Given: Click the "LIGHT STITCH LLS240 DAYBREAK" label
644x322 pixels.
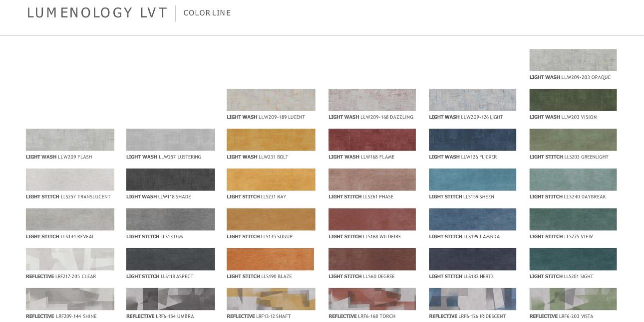Looking at the screenshot, I should coord(568,197).
